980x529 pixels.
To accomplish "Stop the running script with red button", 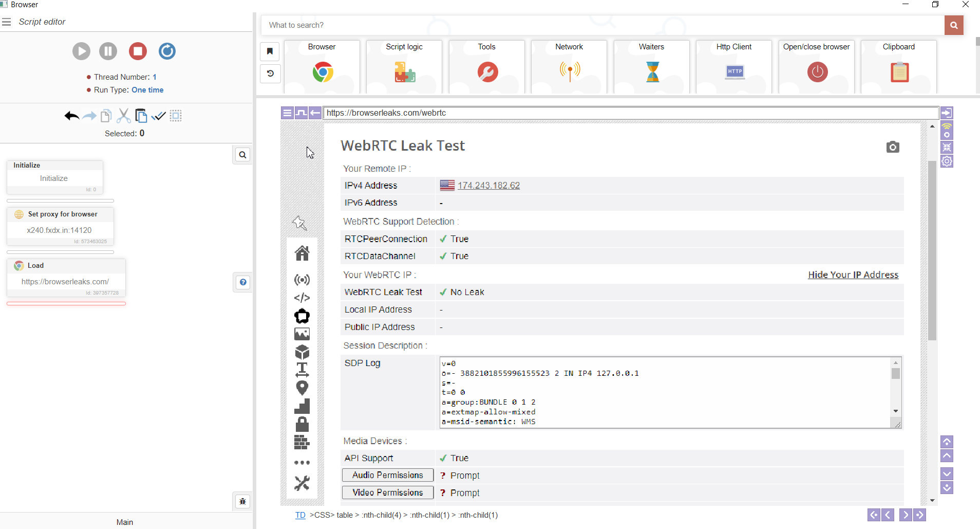I will click(138, 51).
